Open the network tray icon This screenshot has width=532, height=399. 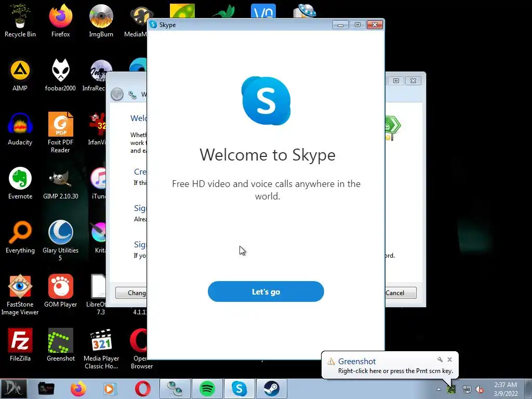coord(467,389)
